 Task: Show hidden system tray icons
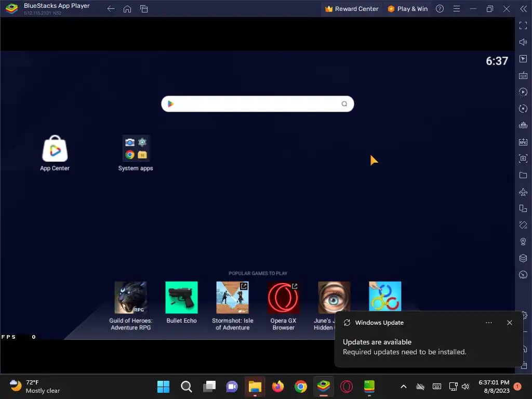click(x=404, y=387)
